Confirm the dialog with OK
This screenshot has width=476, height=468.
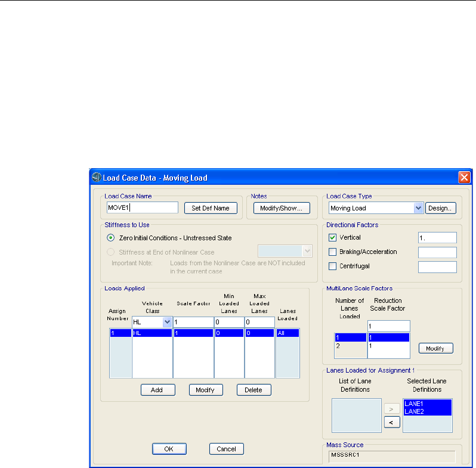(x=169, y=449)
